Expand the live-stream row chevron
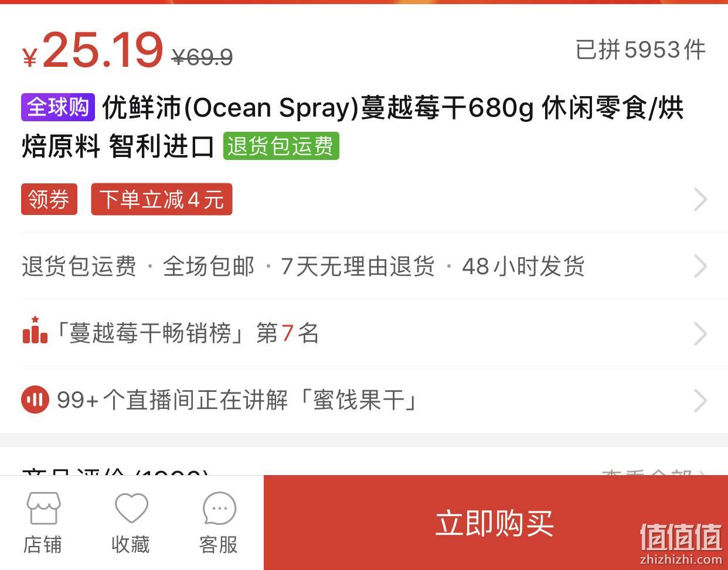This screenshot has width=728, height=570. click(700, 401)
